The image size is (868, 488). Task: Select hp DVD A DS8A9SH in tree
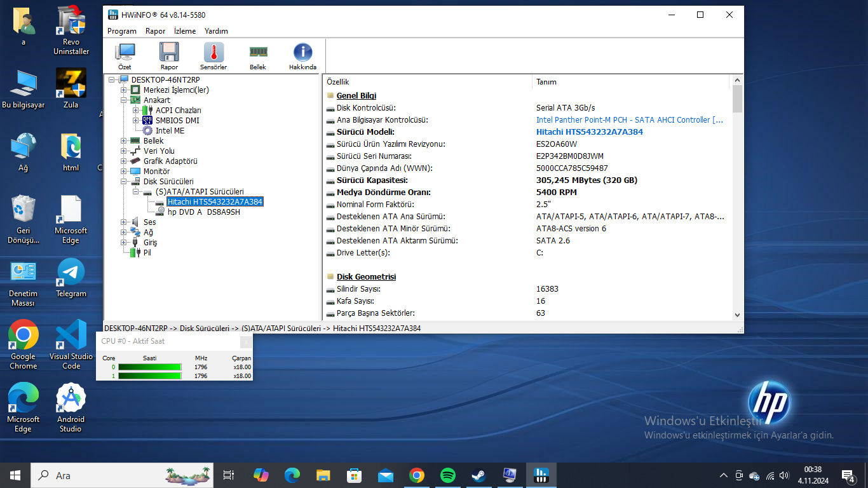204,212
